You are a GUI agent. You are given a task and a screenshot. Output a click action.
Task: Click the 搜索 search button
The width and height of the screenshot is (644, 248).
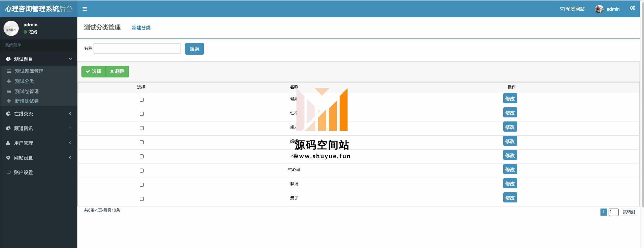click(x=195, y=49)
